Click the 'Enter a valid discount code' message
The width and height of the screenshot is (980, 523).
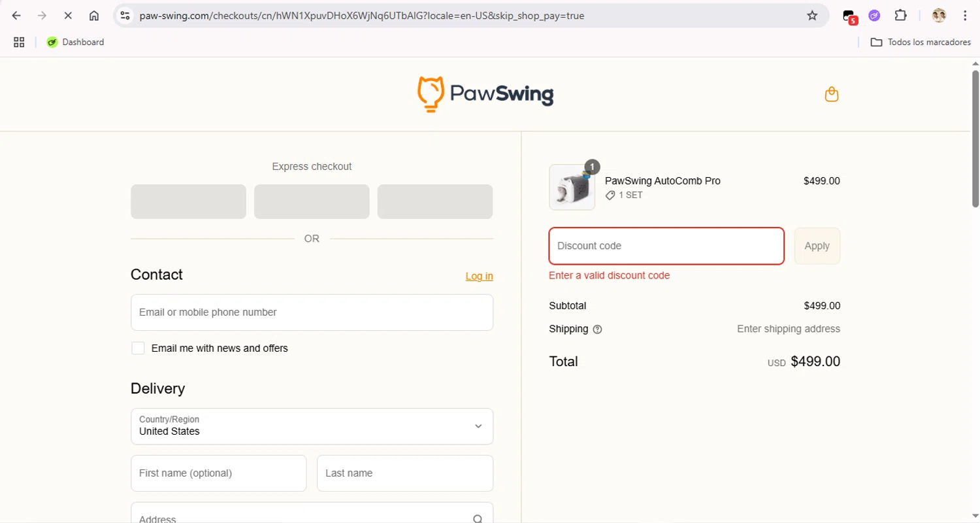click(x=610, y=275)
